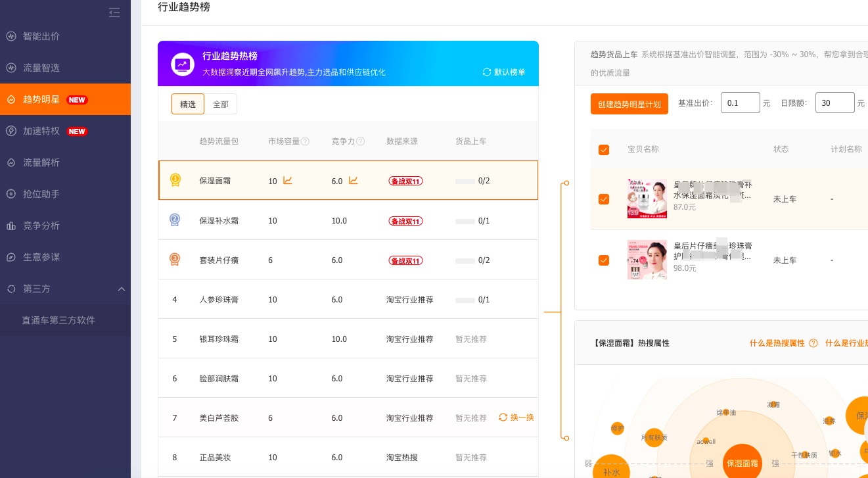Viewport: 868px width, 478px height.
Task: Click the 默认榜单 link
Action: pyautogui.click(x=510, y=72)
